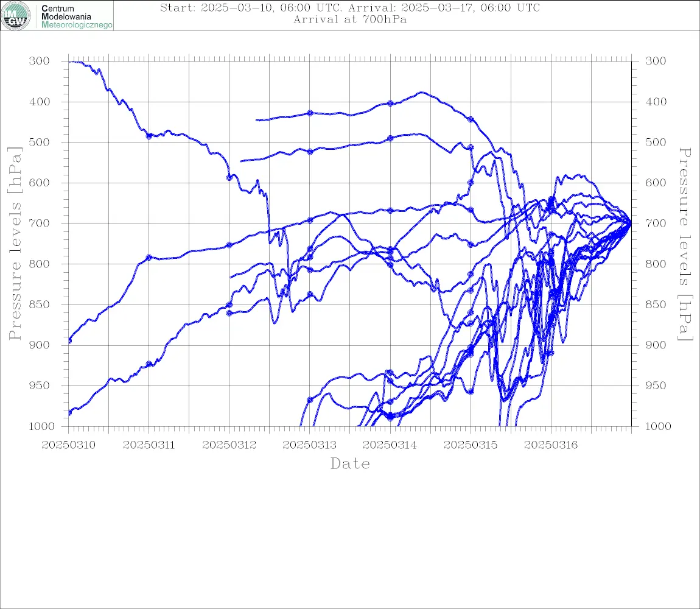700x609 pixels.
Task: Click the left-axis 800 pressure label
Action: coord(40,264)
